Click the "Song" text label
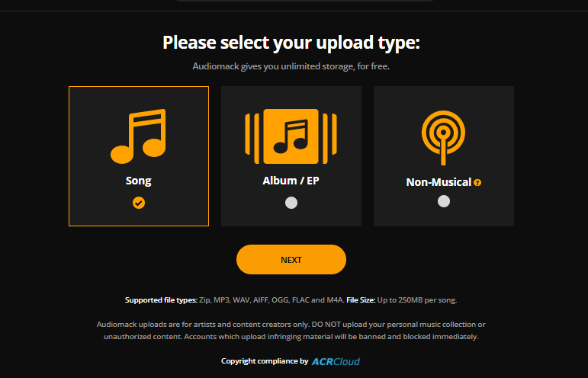The height and width of the screenshot is (378, 588). 138,181
